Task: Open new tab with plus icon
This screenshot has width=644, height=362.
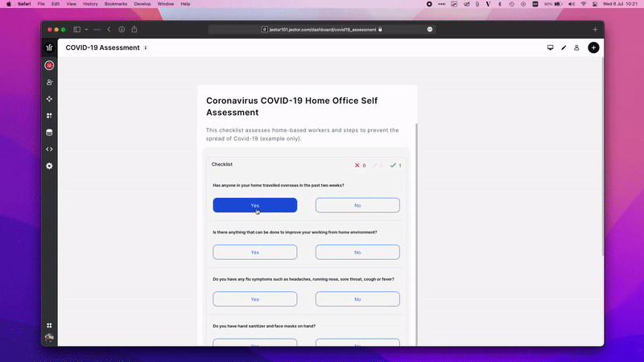Action: coord(595,30)
